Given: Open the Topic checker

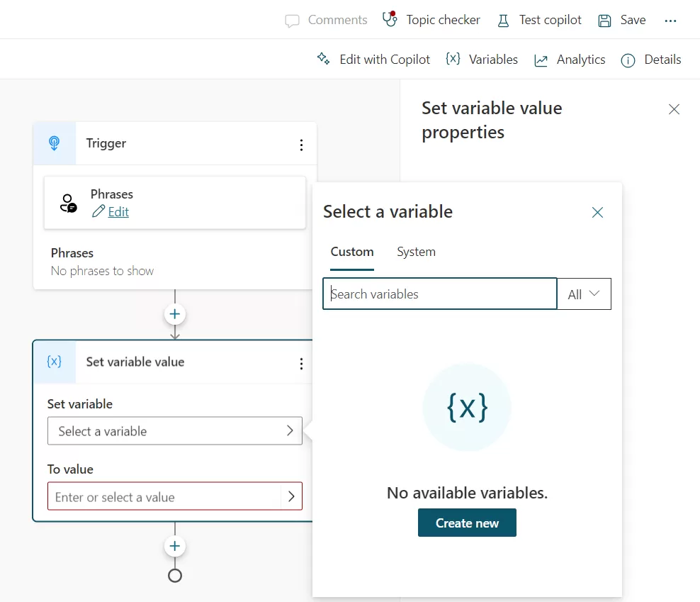Looking at the screenshot, I should 431,20.
